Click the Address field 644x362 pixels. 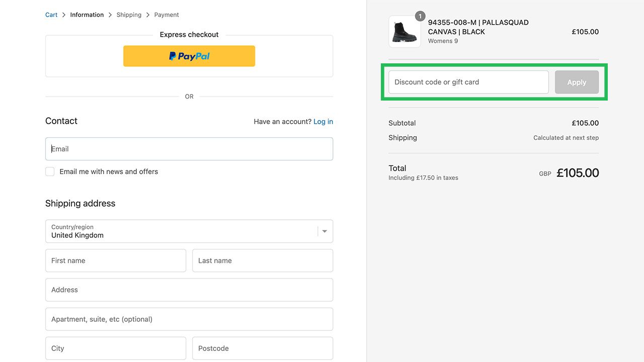point(189,290)
